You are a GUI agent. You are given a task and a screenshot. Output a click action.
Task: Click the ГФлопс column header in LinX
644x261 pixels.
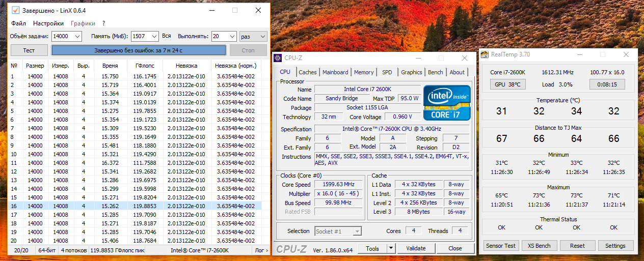pos(145,66)
